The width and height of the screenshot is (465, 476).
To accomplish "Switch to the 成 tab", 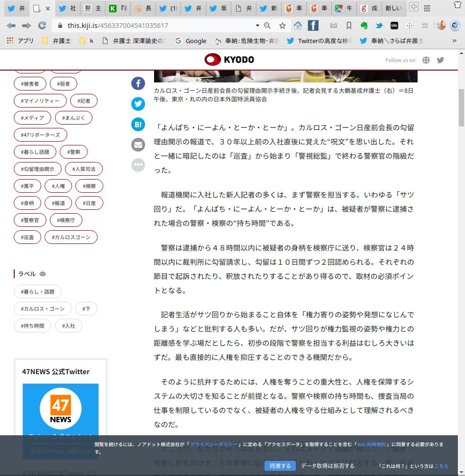I will tap(369, 8).
